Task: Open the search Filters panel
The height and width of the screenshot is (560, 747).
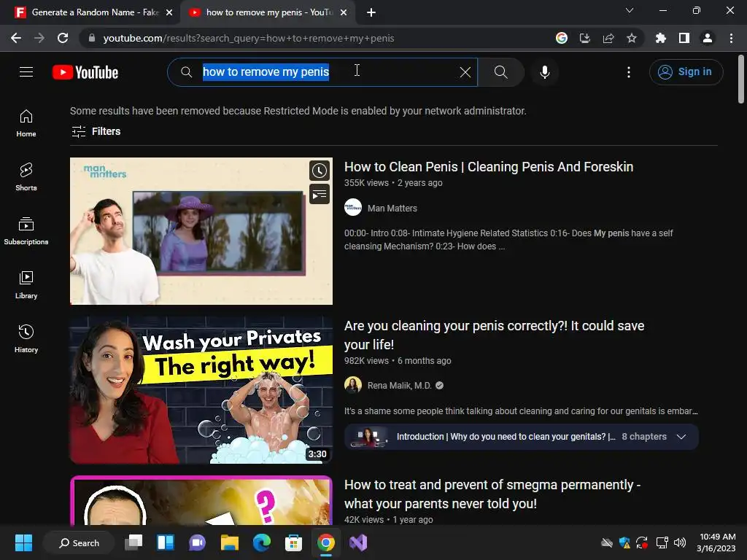Action: [x=96, y=131]
